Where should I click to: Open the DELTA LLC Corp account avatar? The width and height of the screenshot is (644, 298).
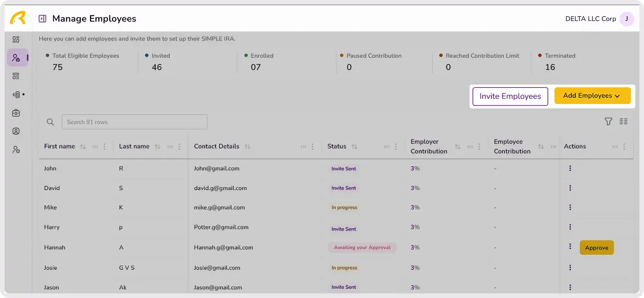click(x=626, y=18)
